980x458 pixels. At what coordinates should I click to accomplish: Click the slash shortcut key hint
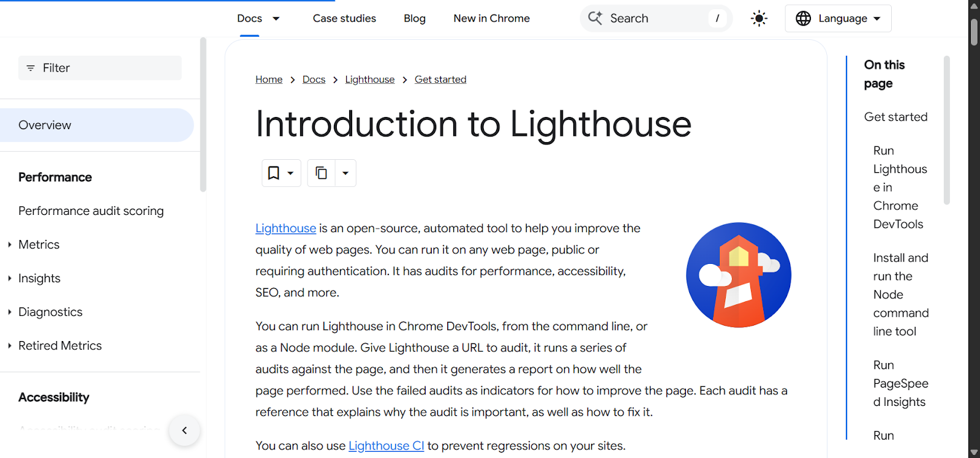[x=717, y=18]
